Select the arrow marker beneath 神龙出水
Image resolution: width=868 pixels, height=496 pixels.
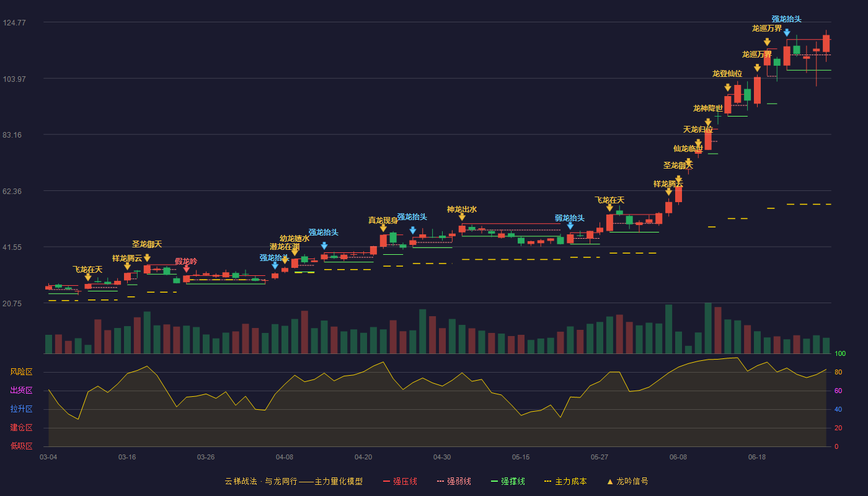(x=462, y=216)
